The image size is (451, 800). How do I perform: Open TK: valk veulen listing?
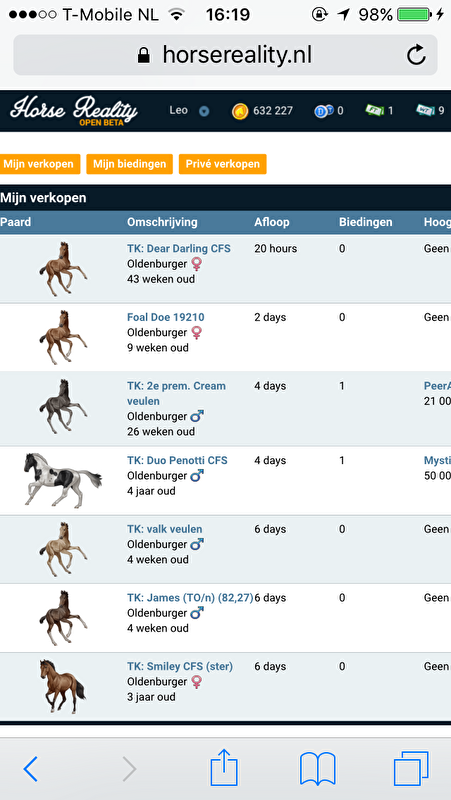(x=164, y=529)
